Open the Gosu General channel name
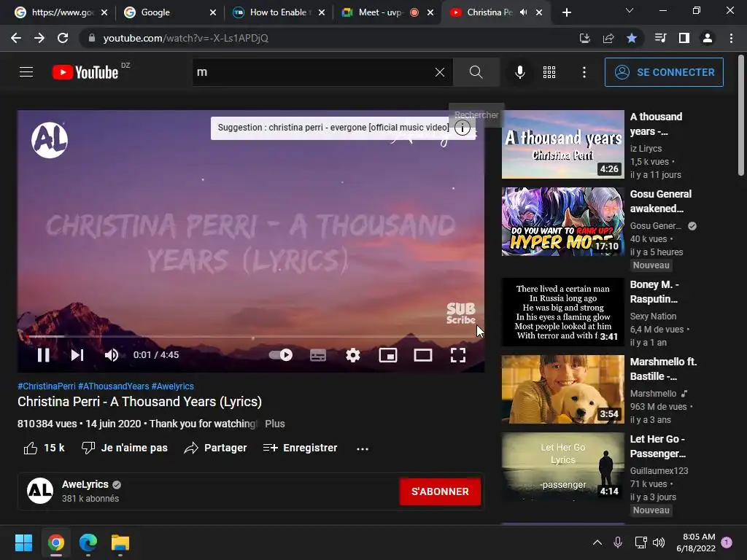 pyautogui.click(x=656, y=226)
